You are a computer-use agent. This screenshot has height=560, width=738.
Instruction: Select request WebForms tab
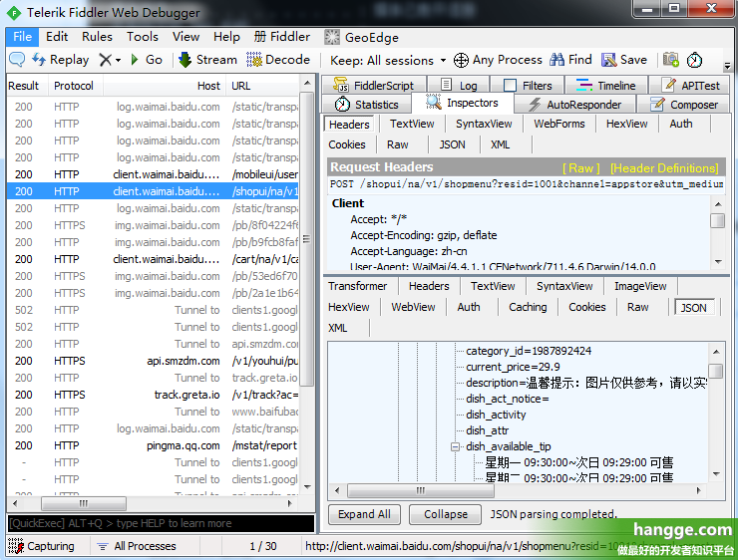coord(559,124)
